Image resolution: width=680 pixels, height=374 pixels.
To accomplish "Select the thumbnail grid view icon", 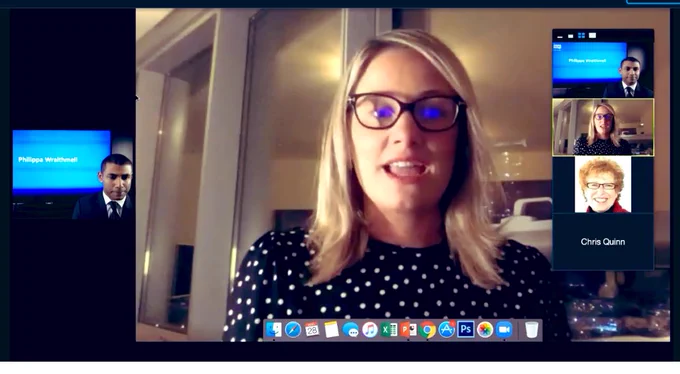I will 582,35.
